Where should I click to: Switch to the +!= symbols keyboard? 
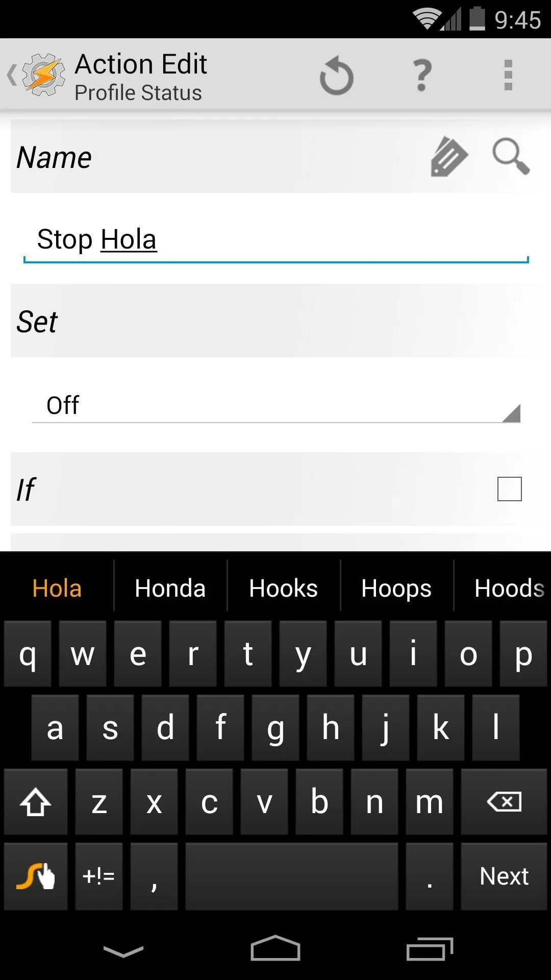click(x=99, y=876)
